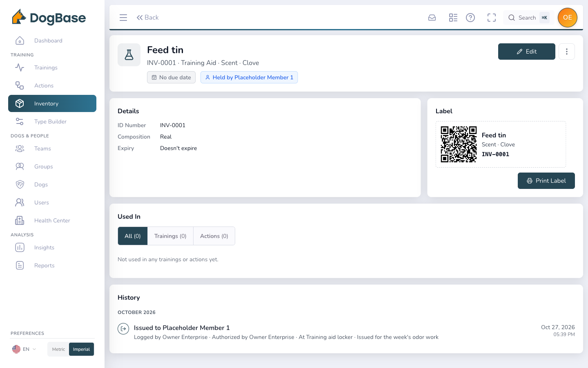Viewport: 588px width, 368px height.
Task: Open Reports menu item
Action: point(52,265)
